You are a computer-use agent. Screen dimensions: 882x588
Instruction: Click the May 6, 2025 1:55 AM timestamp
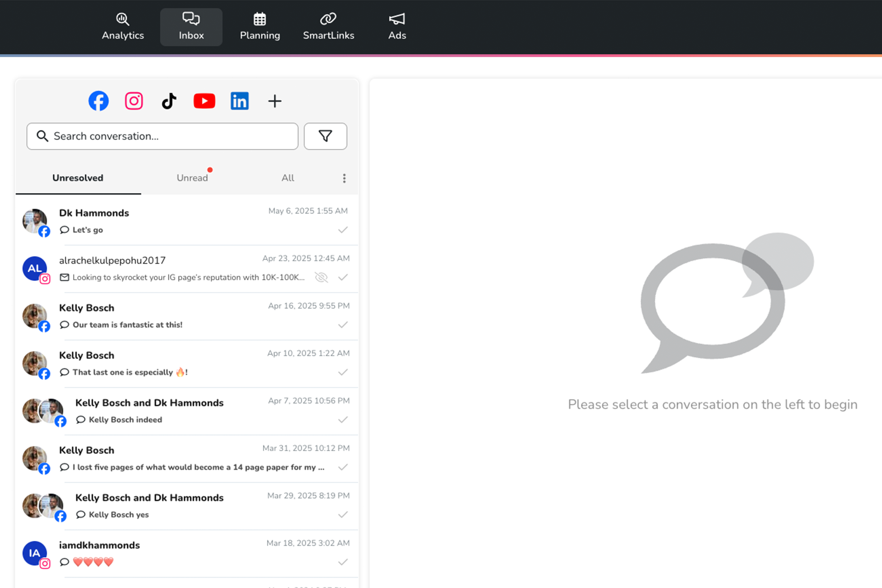(308, 211)
